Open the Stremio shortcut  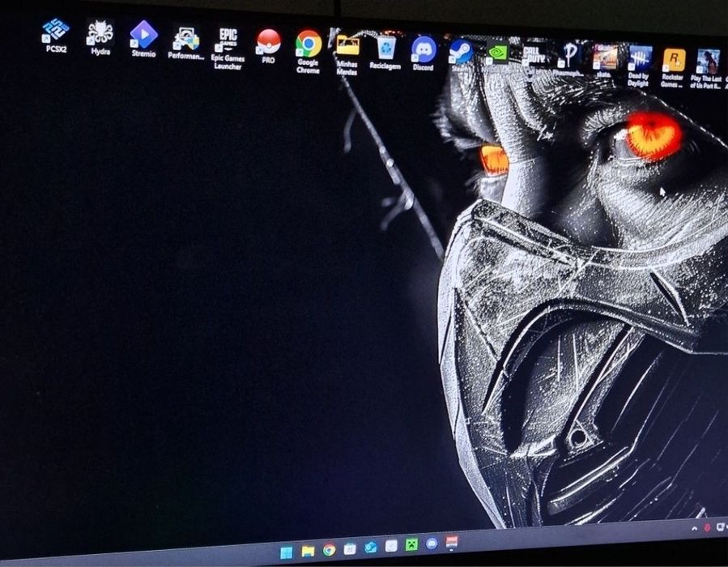[143, 39]
